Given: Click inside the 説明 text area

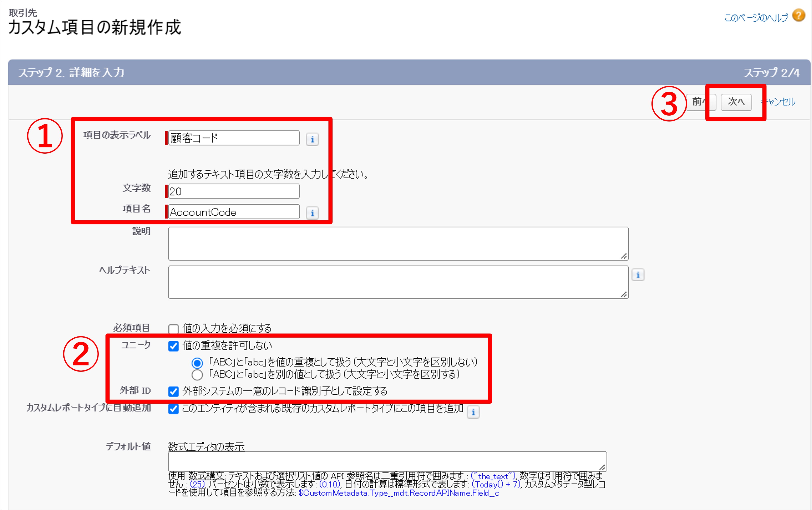Looking at the screenshot, I should pyautogui.click(x=398, y=244).
